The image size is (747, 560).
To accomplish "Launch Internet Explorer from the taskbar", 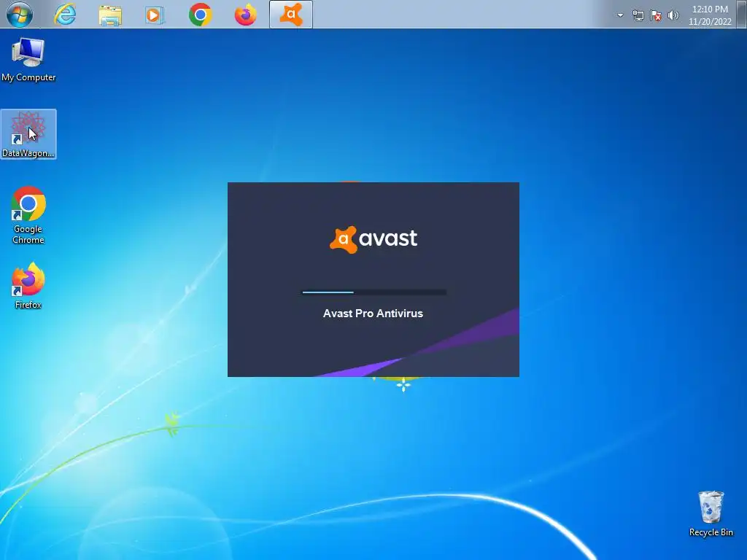I will coord(65,15).
